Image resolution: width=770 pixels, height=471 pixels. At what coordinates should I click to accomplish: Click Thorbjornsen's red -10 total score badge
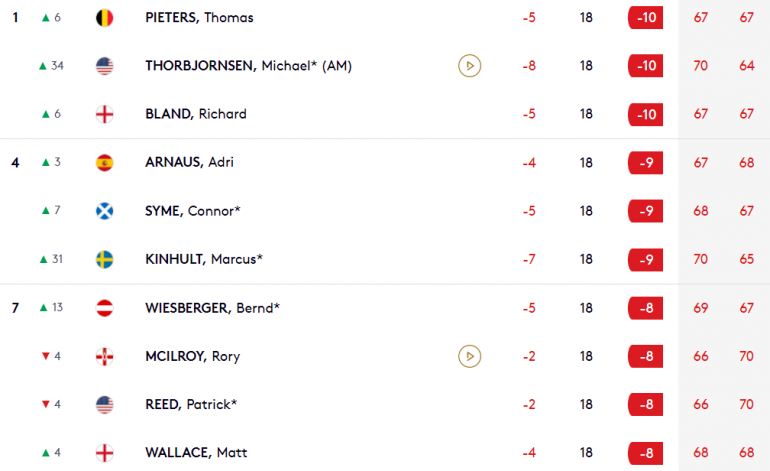pos(646,66)
